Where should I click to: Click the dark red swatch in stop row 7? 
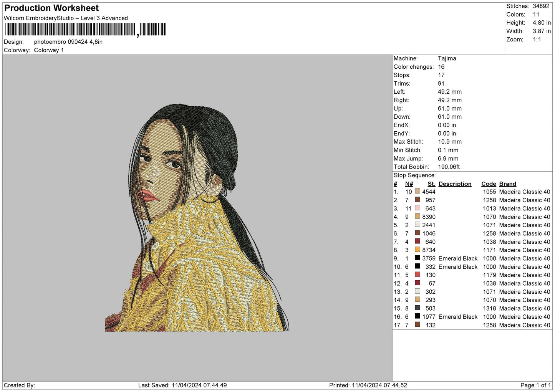(x=417, y=241)
